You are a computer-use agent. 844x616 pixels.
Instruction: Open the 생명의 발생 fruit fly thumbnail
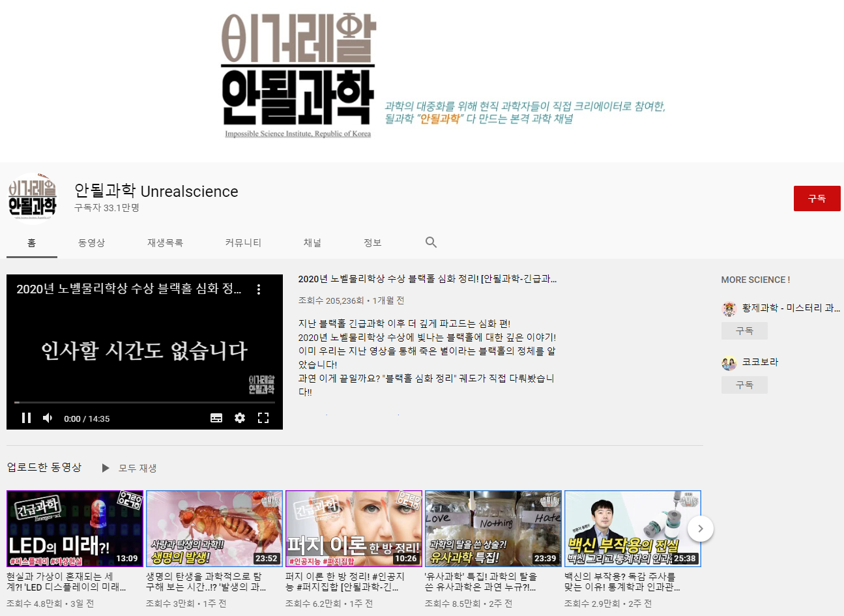pos(214,529)
